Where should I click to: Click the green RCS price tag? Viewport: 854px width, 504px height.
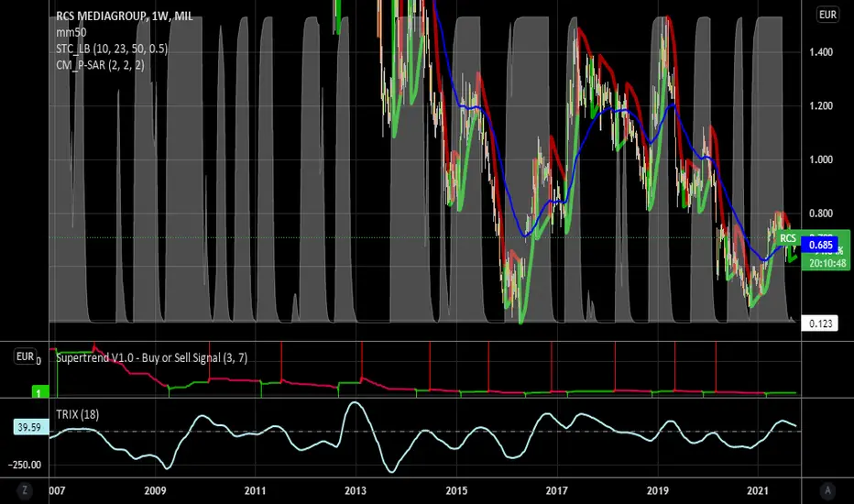[x=787, y=238]
